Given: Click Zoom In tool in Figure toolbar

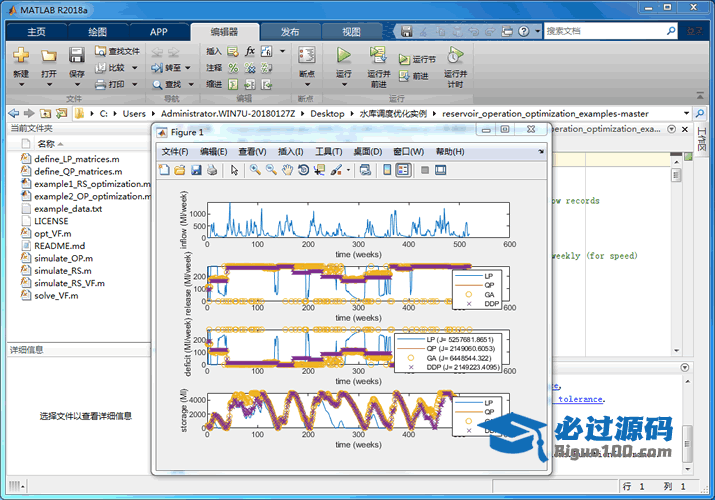Looking at the screenshot, I should pos(255,170).
